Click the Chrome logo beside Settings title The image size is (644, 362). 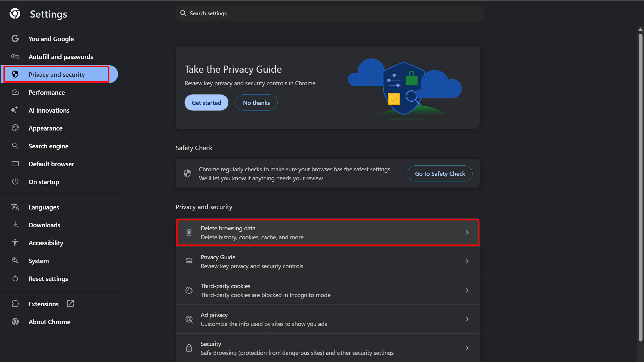click(15, 14)
